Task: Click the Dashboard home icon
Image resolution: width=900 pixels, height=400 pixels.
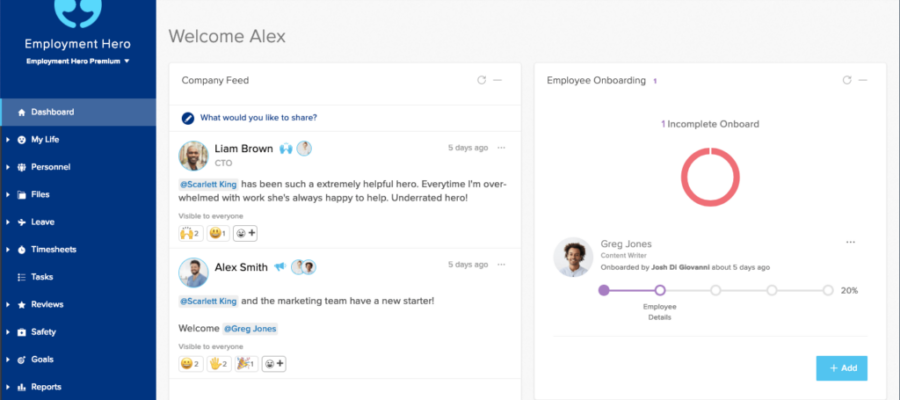Action: (22, 112)
